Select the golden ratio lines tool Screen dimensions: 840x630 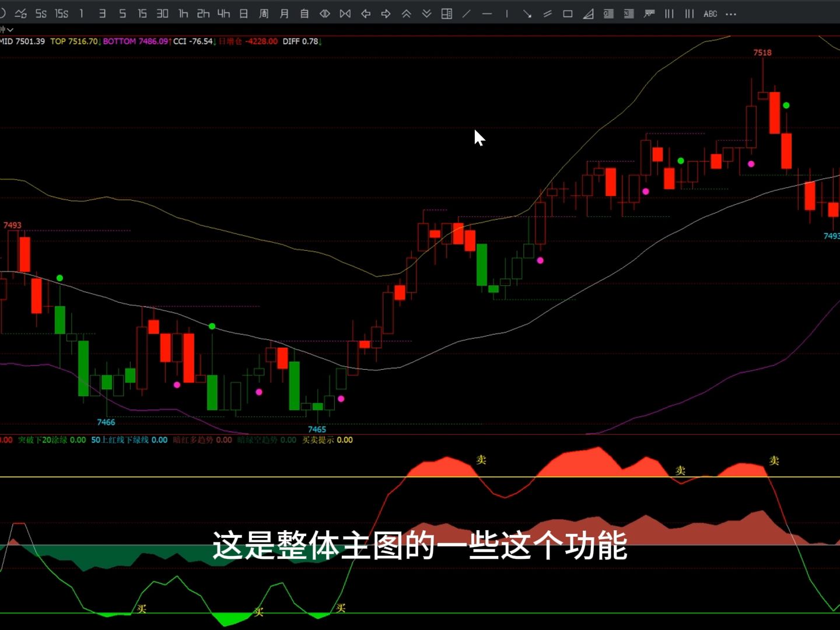[608, 13]
